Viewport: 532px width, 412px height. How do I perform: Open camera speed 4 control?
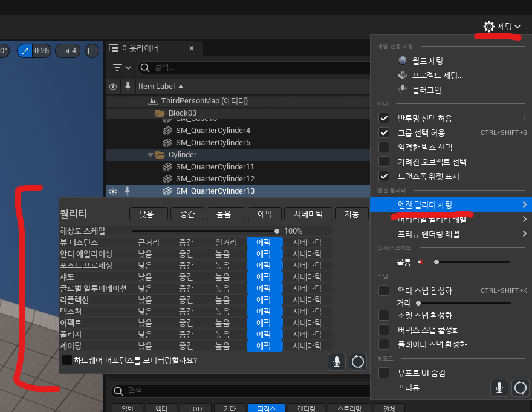click(68, 51)
